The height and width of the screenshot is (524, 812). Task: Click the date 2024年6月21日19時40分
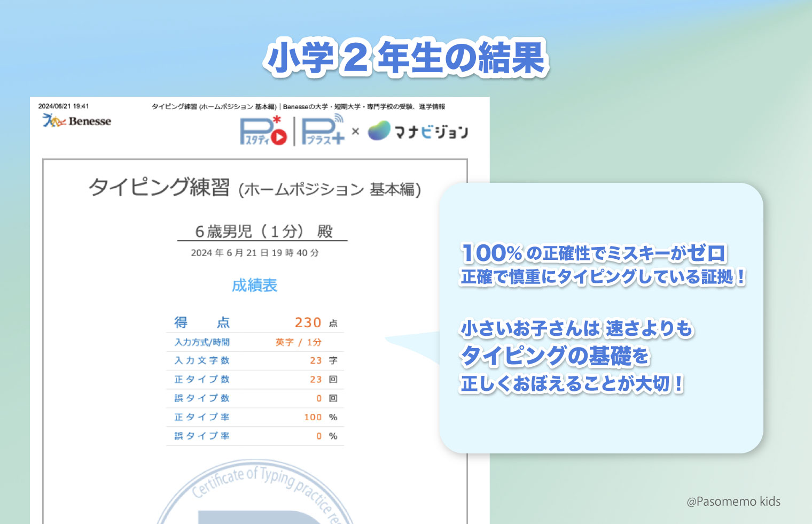[x=255, y=253]
